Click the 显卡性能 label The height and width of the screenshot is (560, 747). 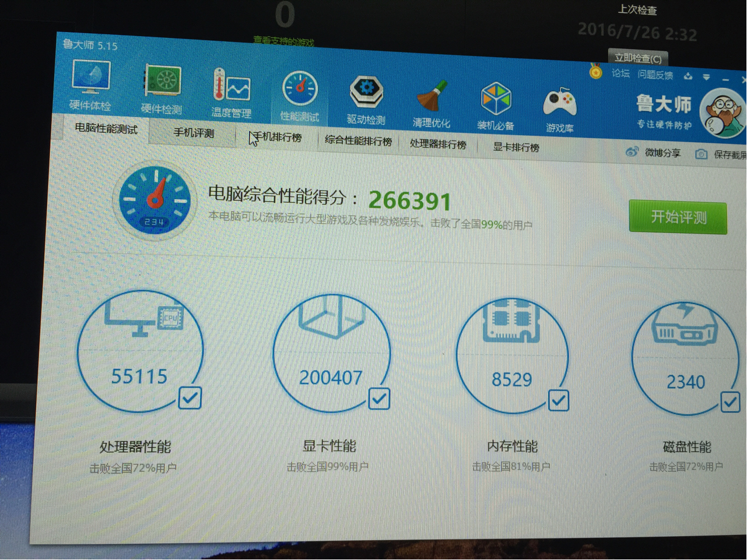[x=329, y=446]
